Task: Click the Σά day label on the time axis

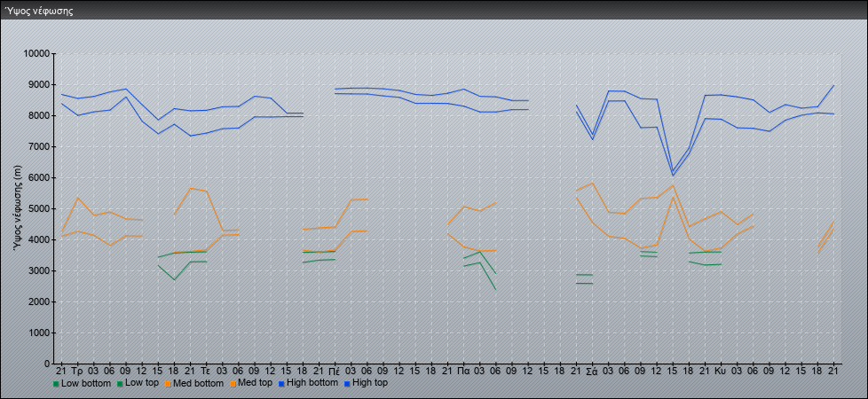Action: coord(592,372)
